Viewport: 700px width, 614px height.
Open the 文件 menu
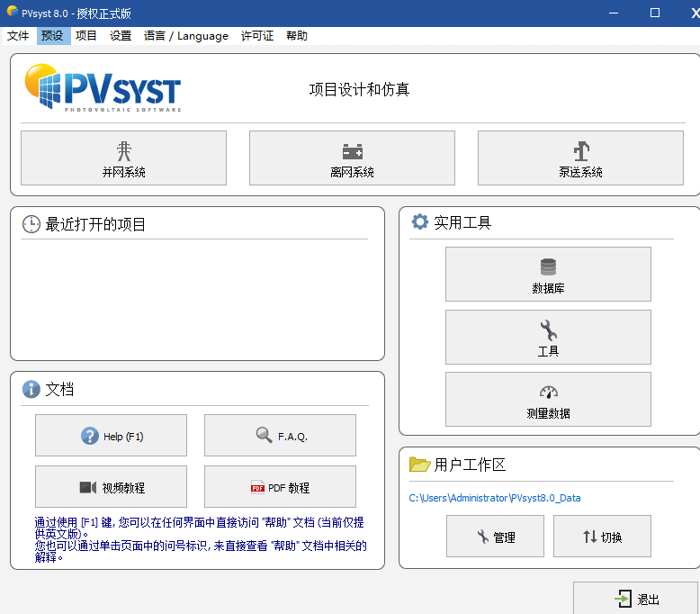point(18,36)
